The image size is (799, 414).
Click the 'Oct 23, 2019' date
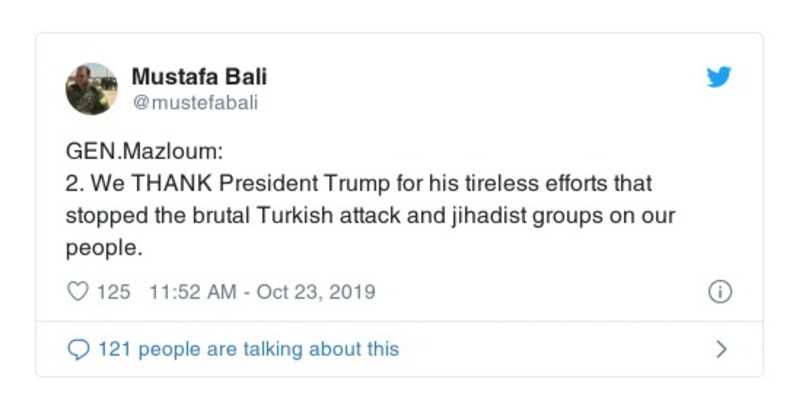tap(316, 292)
